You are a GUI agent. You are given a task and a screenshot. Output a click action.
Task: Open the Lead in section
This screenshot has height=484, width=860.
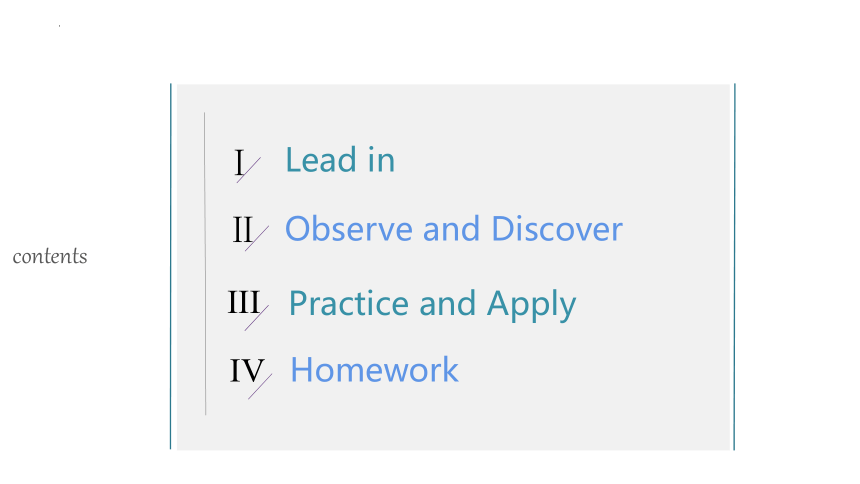click(340, 160)
